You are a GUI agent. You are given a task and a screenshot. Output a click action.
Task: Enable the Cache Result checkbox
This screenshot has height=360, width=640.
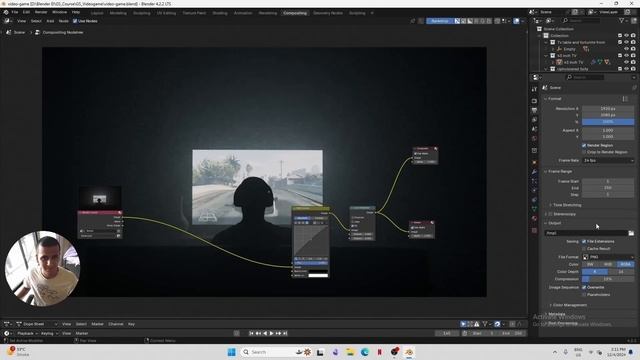pyautogui.click(x=584, y=249)
